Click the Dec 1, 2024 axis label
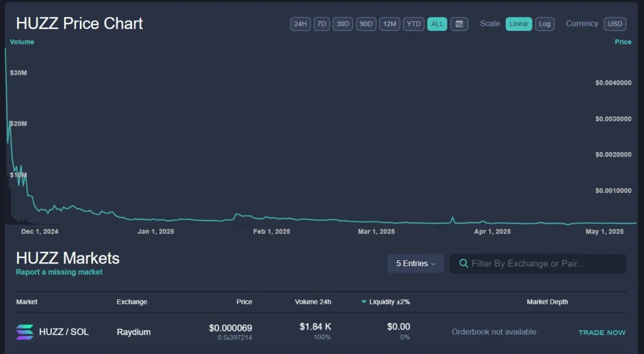The width and height of the screenshot is (644, 354). click(40, 231)
